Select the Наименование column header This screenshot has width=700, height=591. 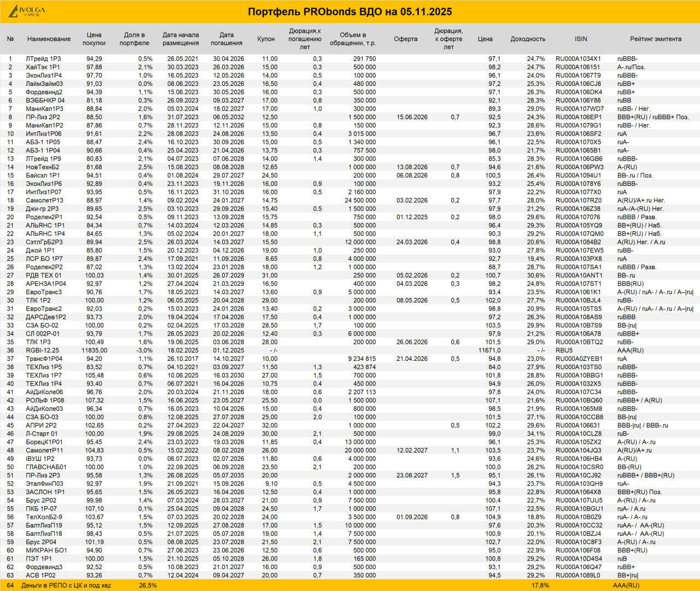click(49, 39)
